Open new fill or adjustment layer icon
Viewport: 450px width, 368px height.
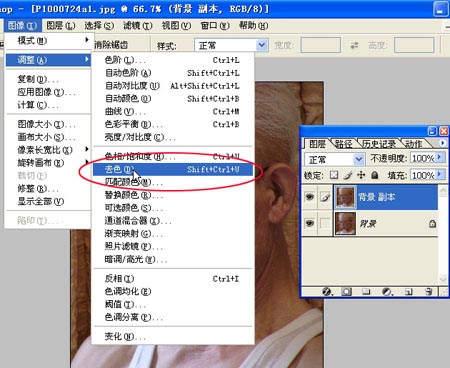387,292
